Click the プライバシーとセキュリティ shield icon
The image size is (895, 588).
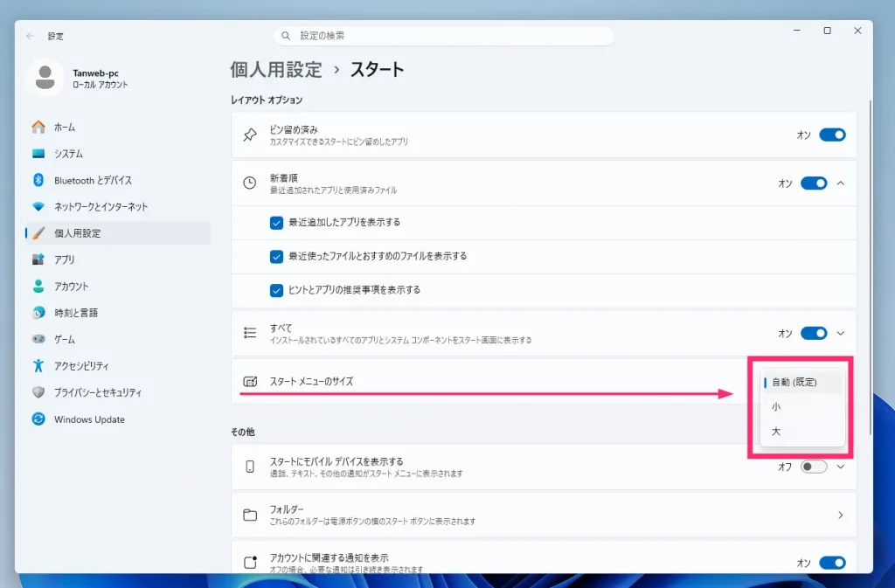point(38,392)
